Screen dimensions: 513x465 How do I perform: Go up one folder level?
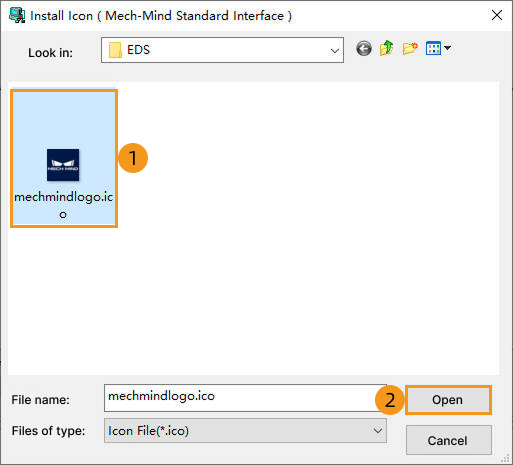coord(387,48)
